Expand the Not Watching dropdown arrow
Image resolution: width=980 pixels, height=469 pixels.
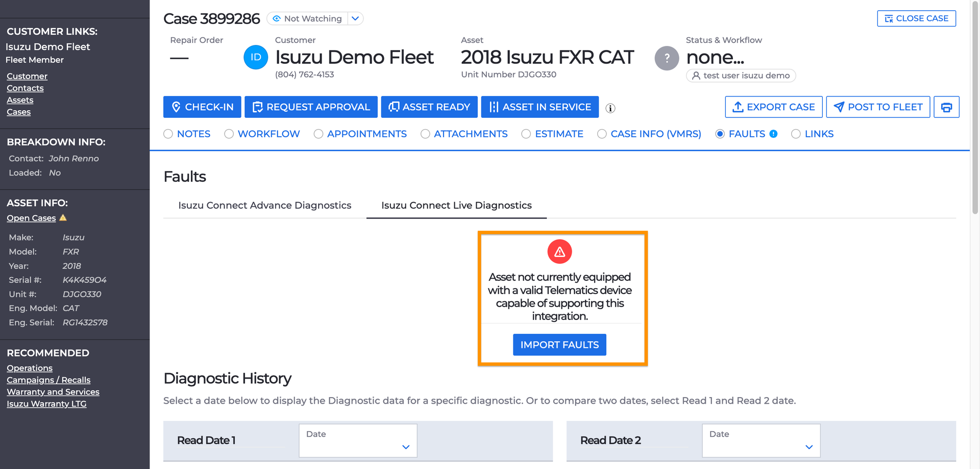(356, 19)
